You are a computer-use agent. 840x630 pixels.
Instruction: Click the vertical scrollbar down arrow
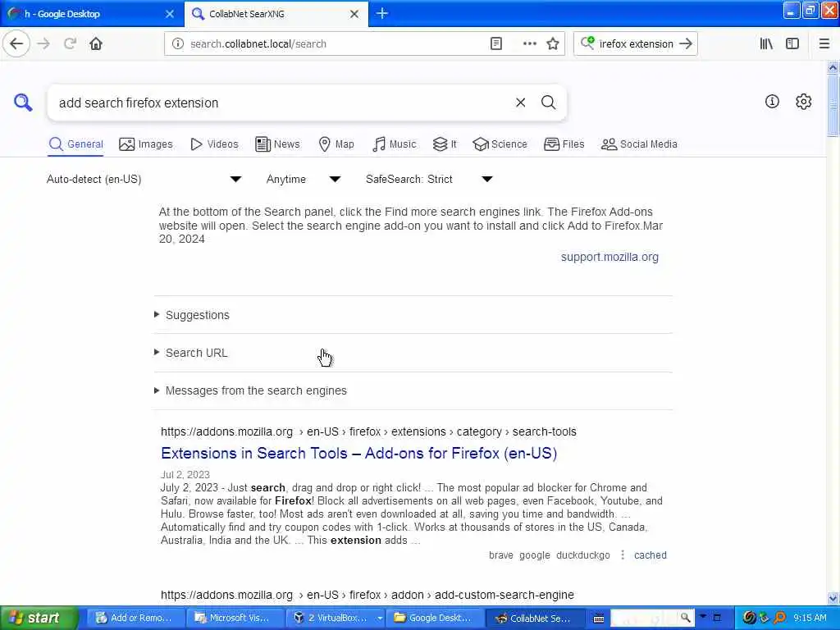(833, 598)
